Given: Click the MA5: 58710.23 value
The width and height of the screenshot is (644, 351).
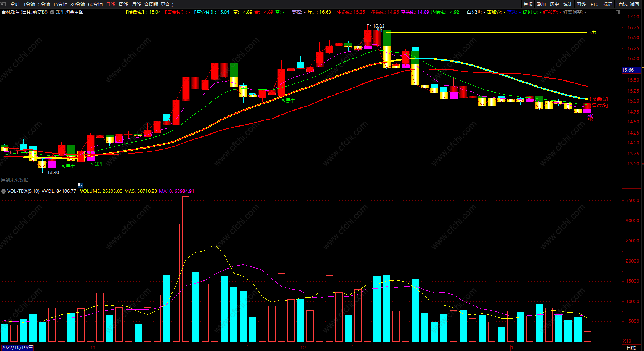Looking at the screenshot, I should click(141, 191).
